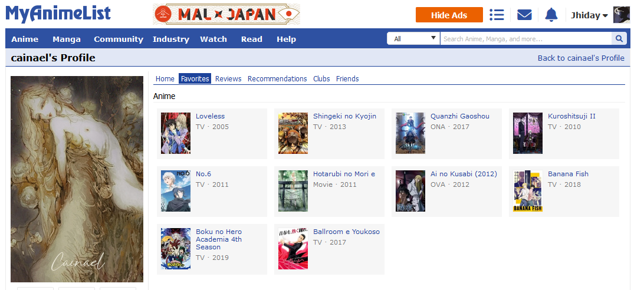Image resolution: width=644 pixels, height=290 pixels.
Task: Click the Kuroshitsuji II cover thumbnail
Action: click(528, 133)
